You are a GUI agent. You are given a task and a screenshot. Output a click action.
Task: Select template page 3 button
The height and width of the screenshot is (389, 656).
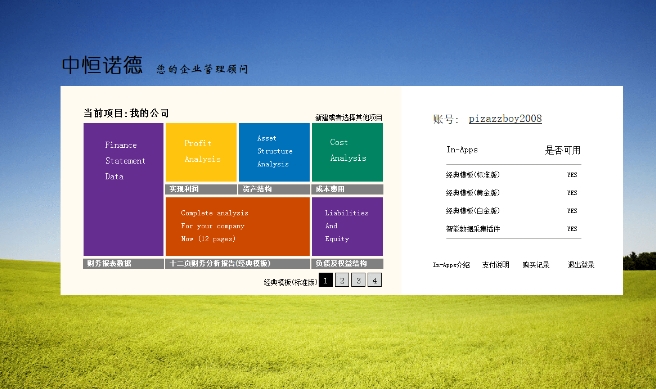358,280
